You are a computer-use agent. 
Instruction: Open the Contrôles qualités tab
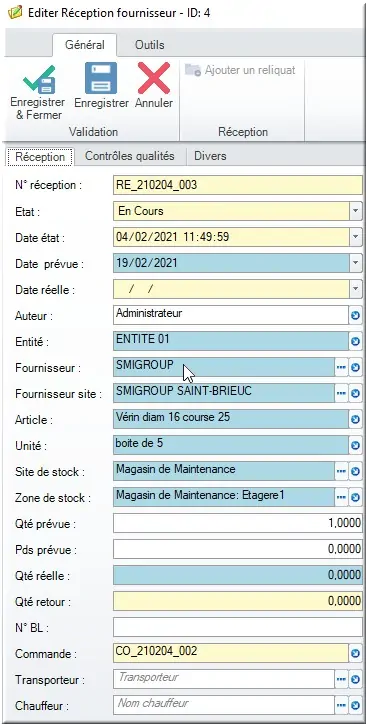(x=130, y=156)
